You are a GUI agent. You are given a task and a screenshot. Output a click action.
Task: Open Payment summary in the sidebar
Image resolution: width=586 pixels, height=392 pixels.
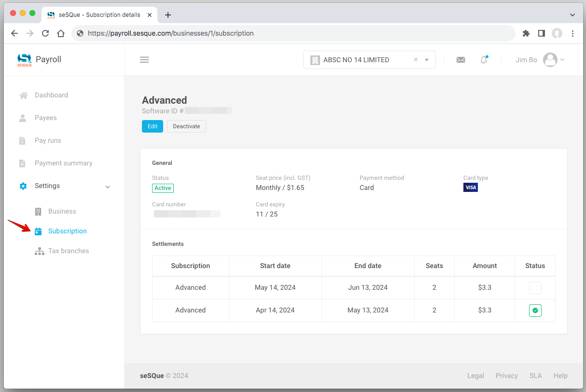coord(63,163)
